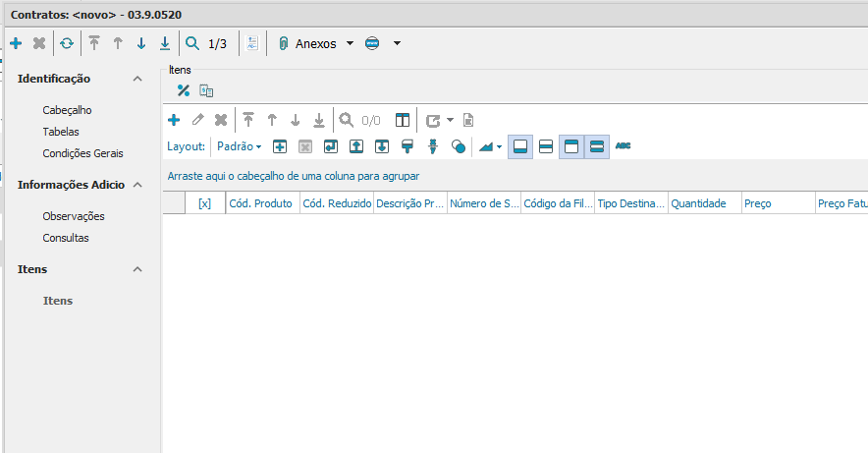This screenshot has height=453, width=868.
Task: Click the group-by column drop area
Action: point(294,176)
